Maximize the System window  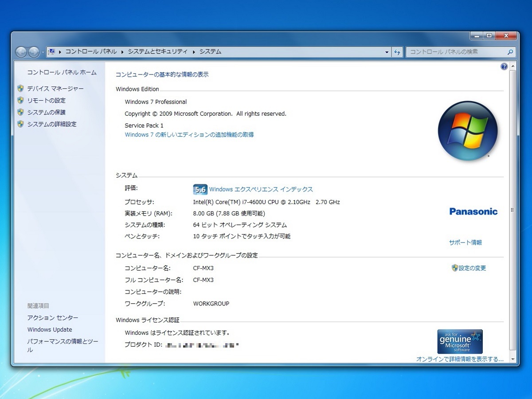489,36
